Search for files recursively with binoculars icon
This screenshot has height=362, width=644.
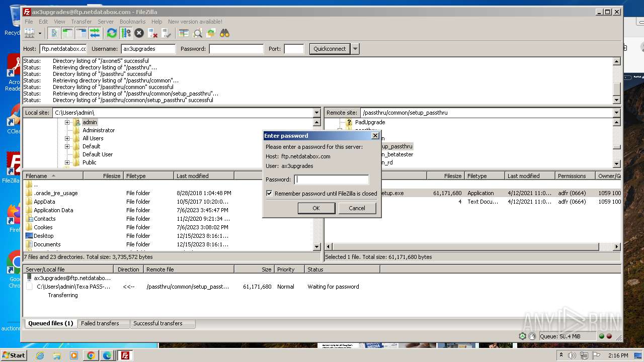click(x=224, y=33)
